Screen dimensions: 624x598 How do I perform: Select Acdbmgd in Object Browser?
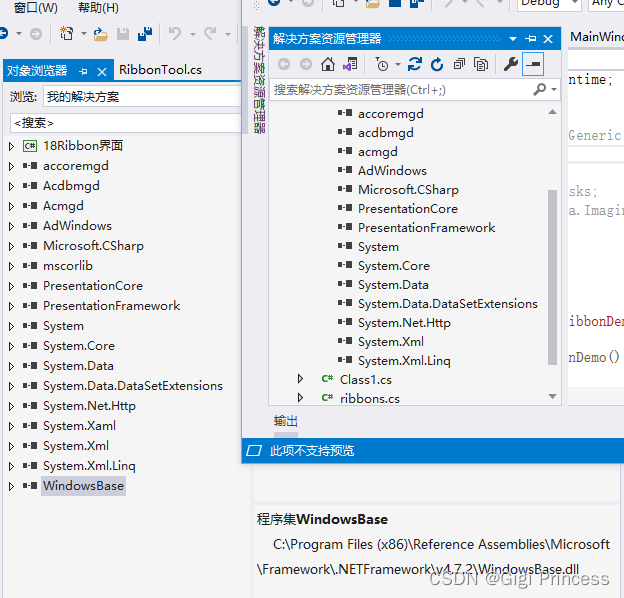click(x=71, y=186)
